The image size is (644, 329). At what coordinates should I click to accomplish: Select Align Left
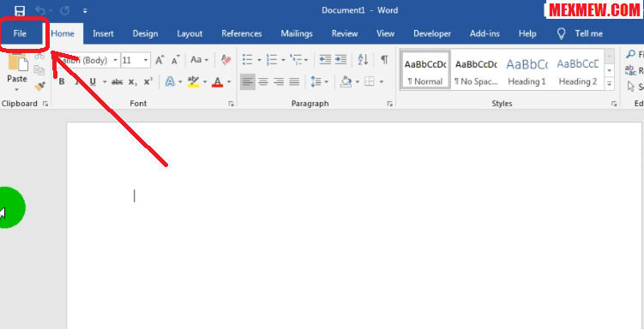point(247,81)
